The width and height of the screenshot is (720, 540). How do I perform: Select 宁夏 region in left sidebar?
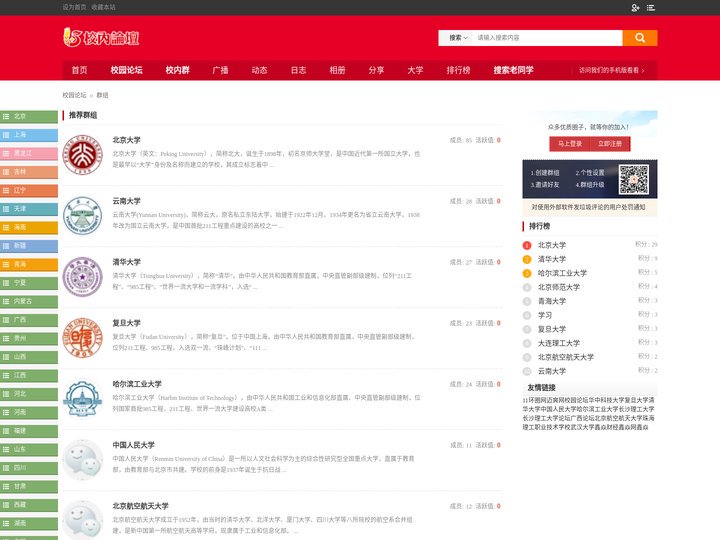coord(29,283)
